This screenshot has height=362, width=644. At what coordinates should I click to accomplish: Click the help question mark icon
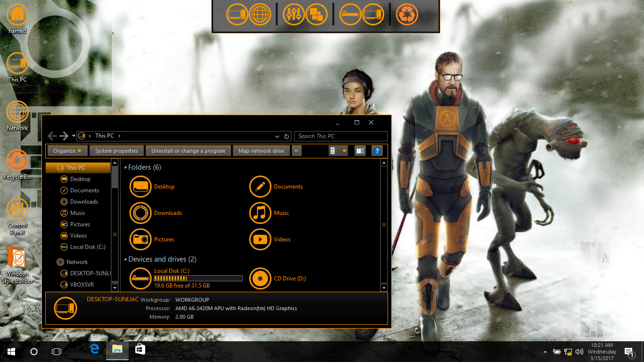(x=377, y=151)
